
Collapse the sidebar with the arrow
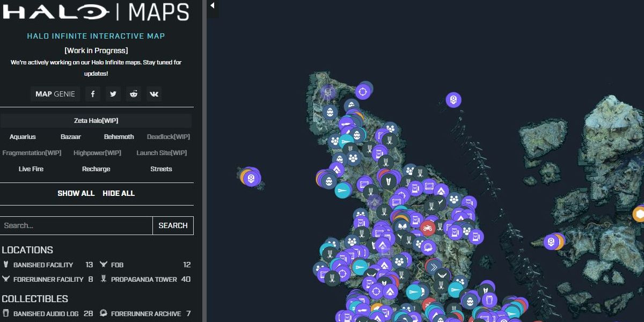(213, 5)
